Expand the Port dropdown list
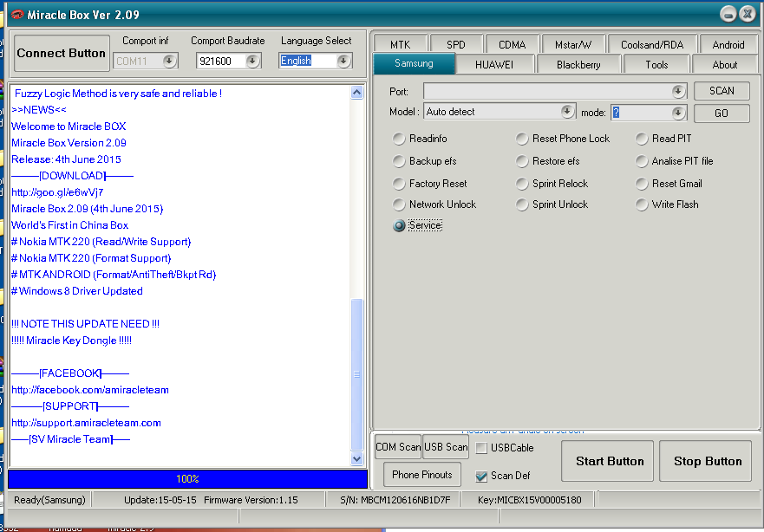The height and width of the screenshot is (532, 764). pos(678,91)
